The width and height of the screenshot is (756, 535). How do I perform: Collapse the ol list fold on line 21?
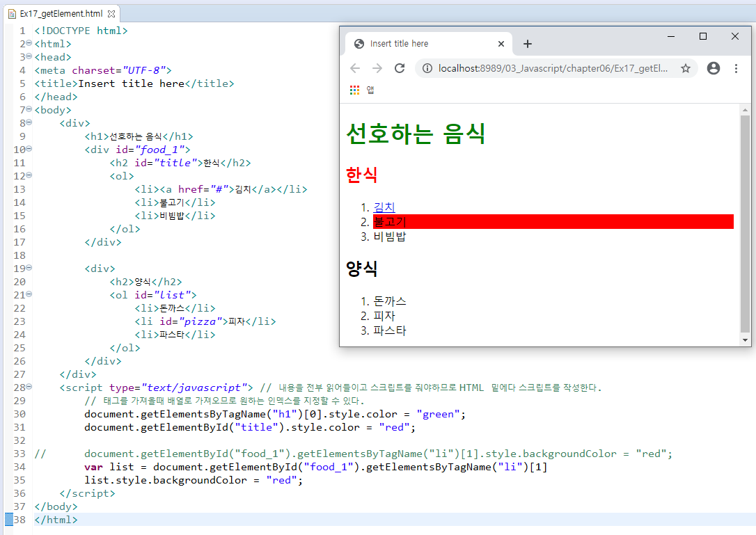[x=29, y=294]
